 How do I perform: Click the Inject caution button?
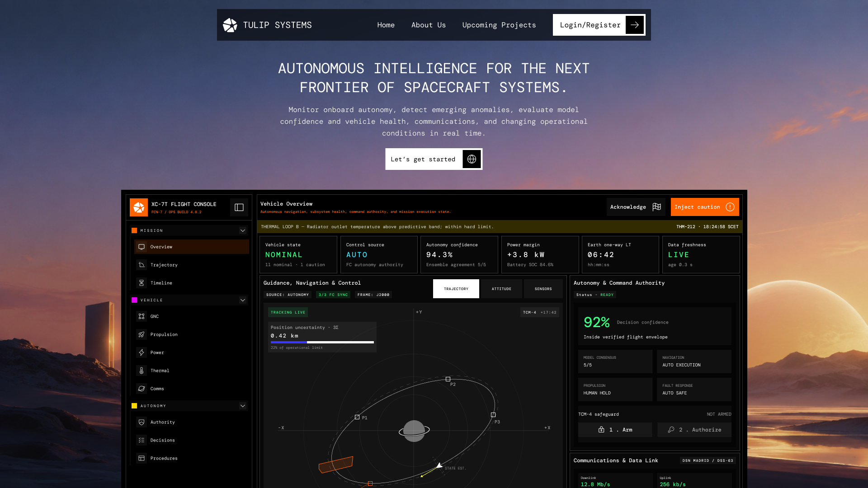[705, 207]
